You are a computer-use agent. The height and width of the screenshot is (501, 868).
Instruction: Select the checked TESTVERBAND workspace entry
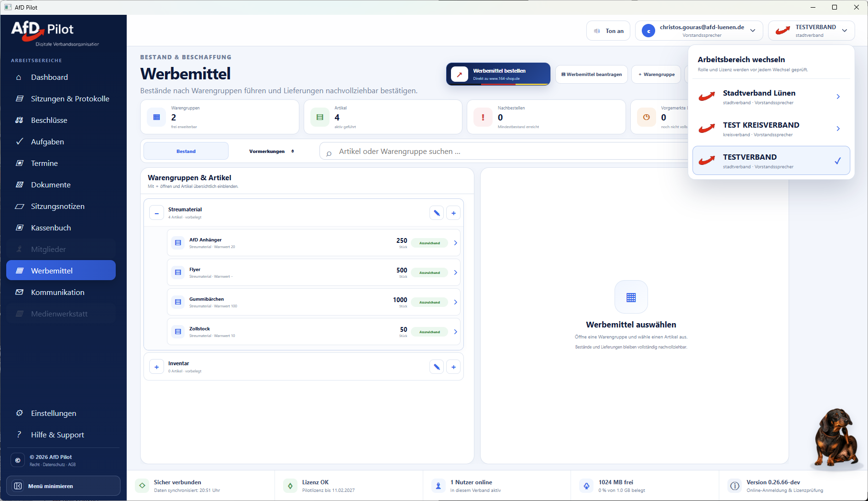coord(771,161)
